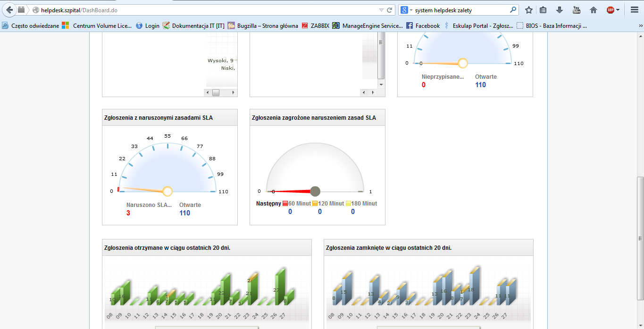Reload the page with refresh icon

390,10
